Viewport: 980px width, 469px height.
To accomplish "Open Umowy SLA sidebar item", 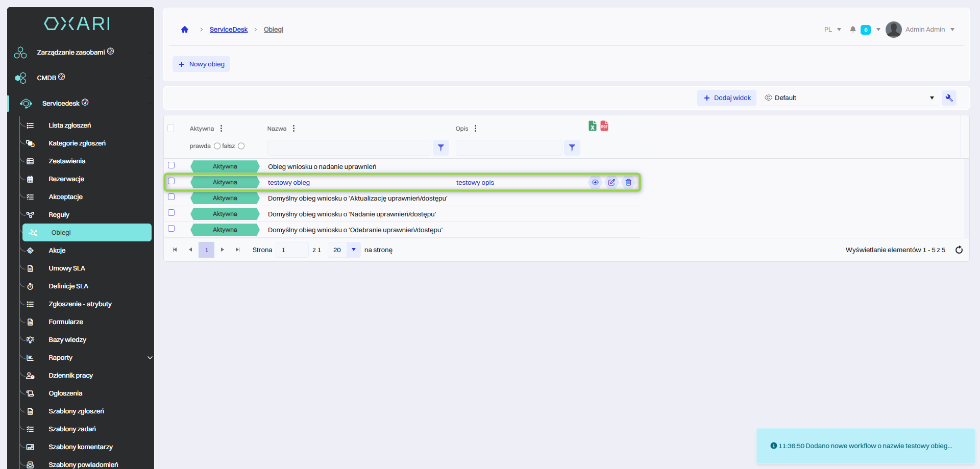I will click(67, 268).
